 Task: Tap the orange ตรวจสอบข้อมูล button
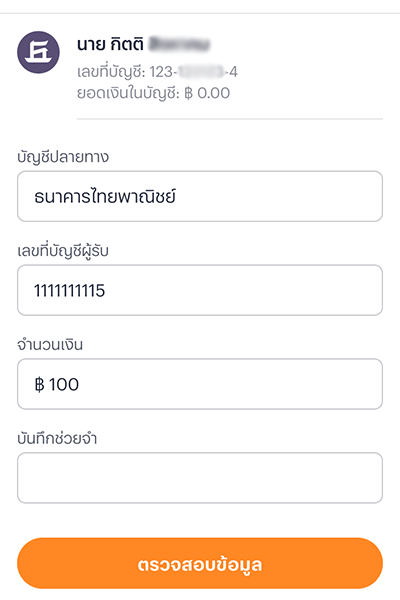200,563
